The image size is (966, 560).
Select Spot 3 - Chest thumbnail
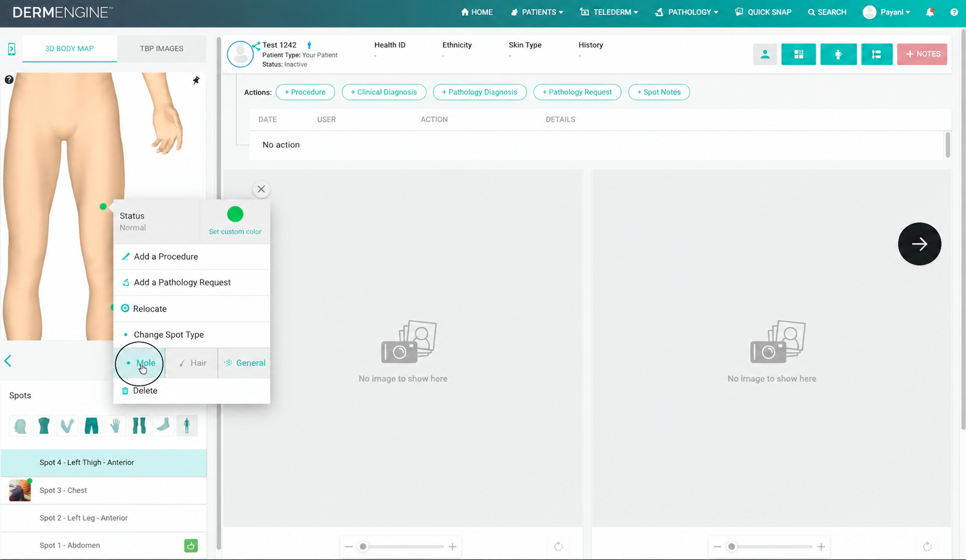[20, 490]
